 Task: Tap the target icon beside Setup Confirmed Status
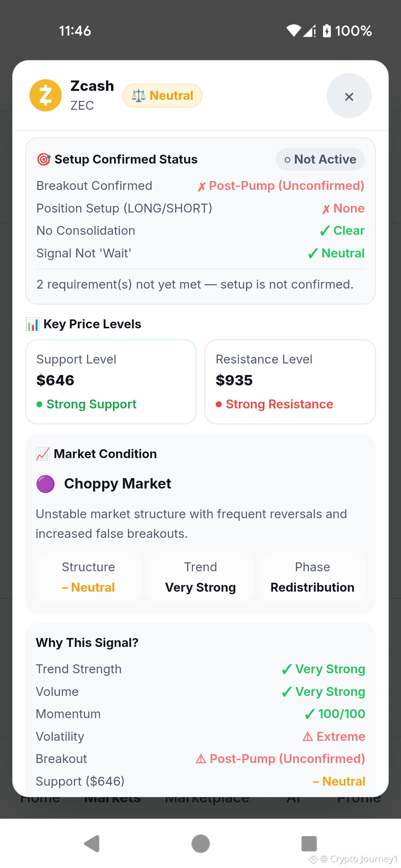(x=44, y=160)
